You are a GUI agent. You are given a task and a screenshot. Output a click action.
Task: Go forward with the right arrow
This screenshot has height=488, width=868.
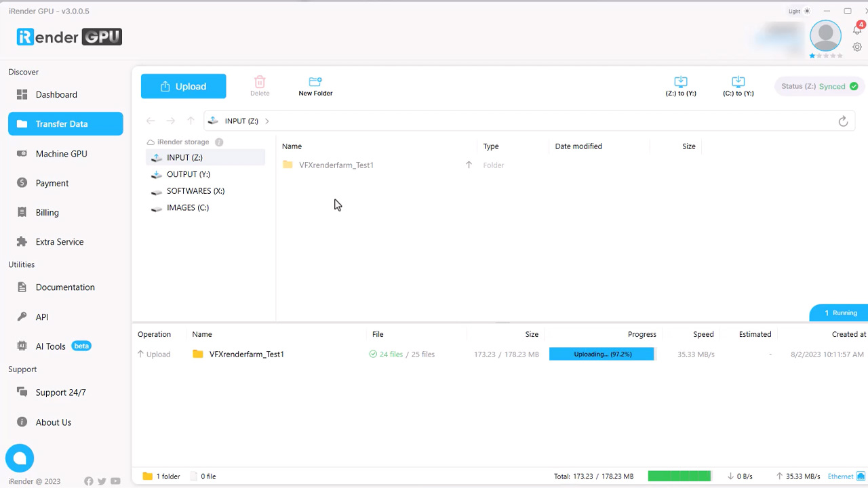pyautogui.click(x=171, y=121)
